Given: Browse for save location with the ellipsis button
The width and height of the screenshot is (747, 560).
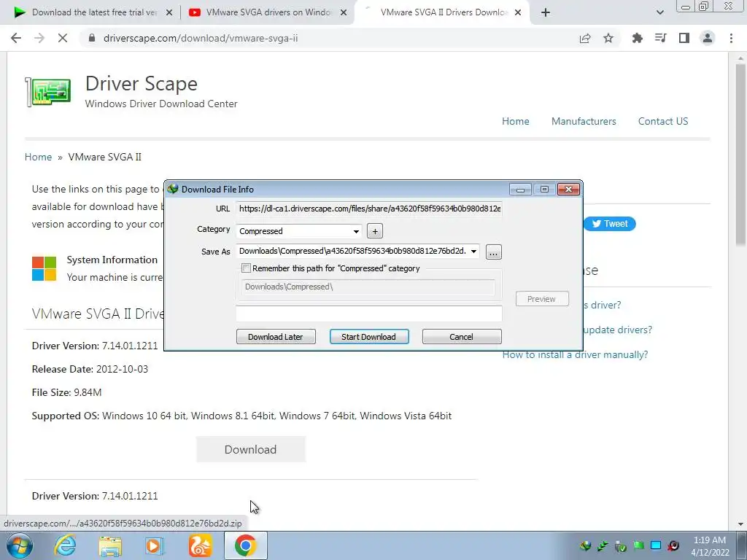Looking at the screenshot, I should (494, 252).
